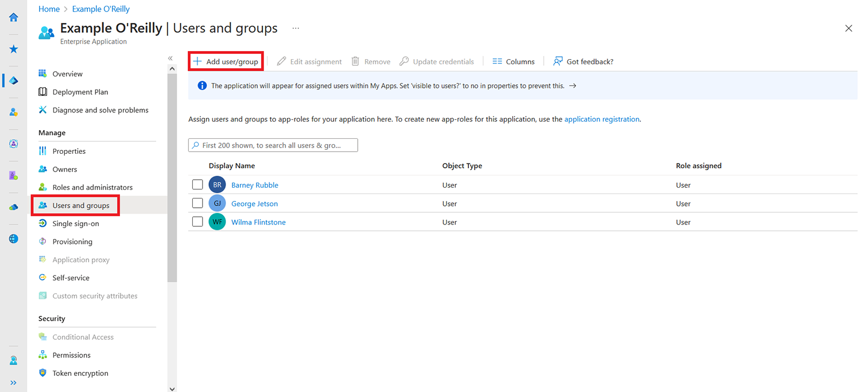Viewport: 868px width, 392px height.
Task: Check the Wilma Flintstone row checkbox
Action: (x=197, y=222)
